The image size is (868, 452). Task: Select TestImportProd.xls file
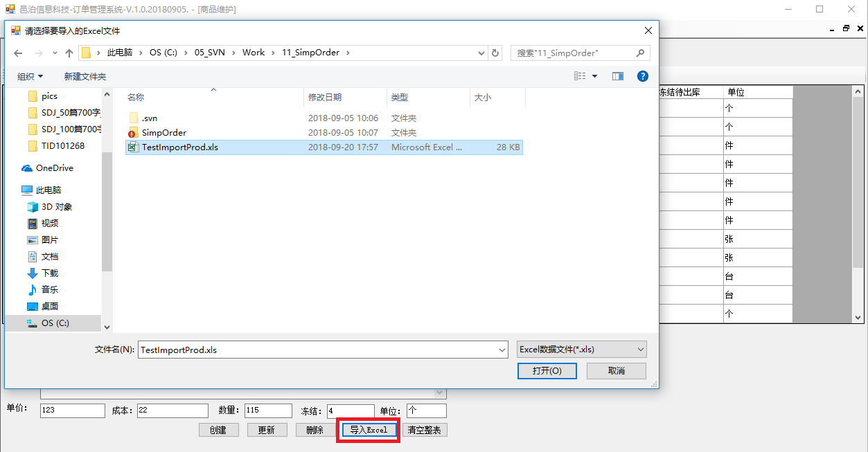coord(324,147)
